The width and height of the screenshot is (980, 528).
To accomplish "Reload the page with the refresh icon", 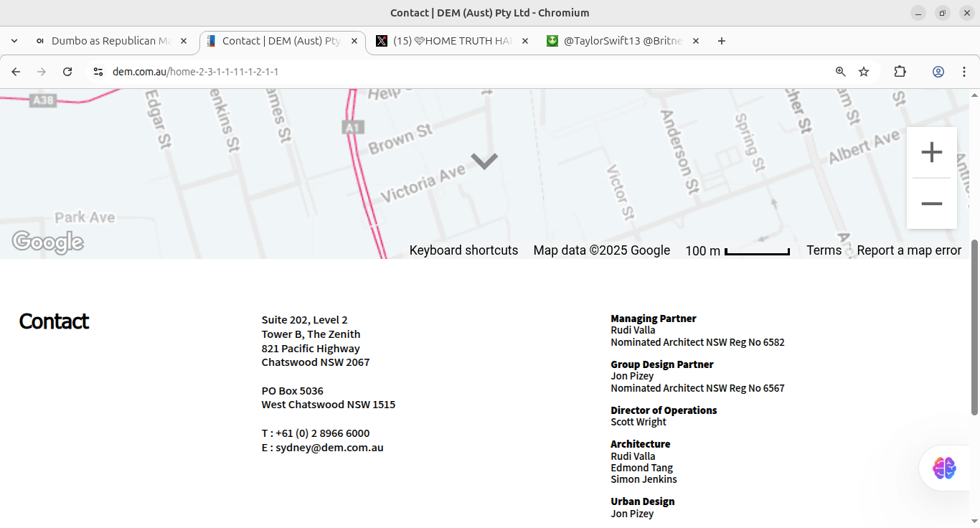I will click(x=67, y=72).
